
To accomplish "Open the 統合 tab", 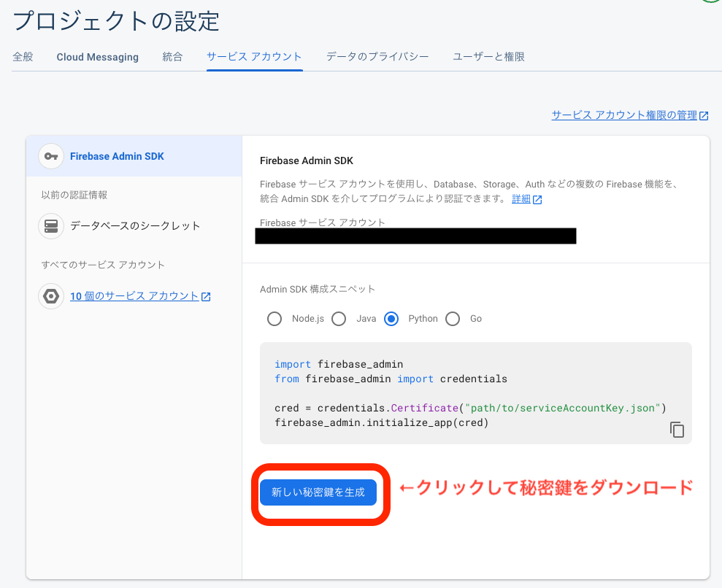I will point(173,57).
